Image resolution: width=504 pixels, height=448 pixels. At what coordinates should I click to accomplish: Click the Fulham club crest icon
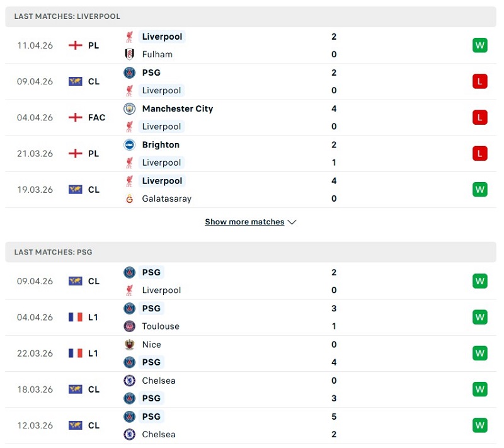pyautogui.click(x=130, y=54)
